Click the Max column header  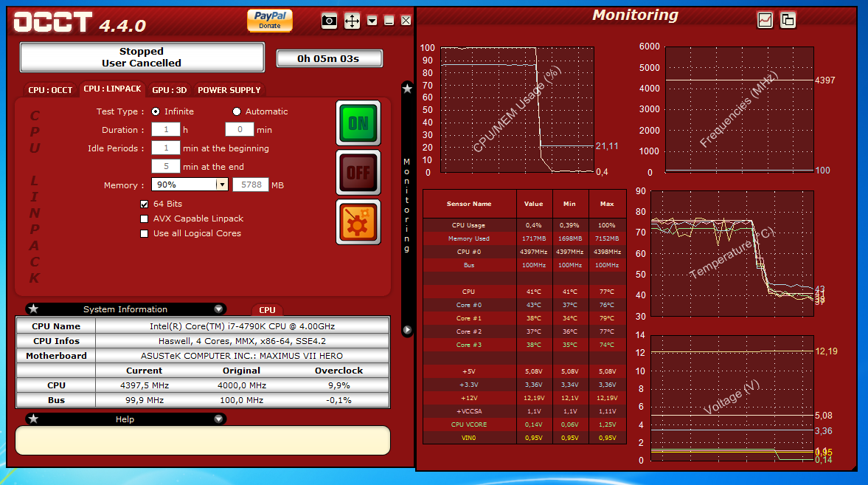tap(607, 204)
